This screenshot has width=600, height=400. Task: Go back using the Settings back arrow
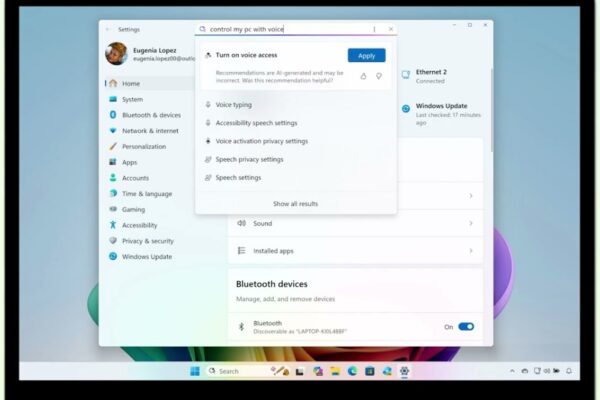coord(108,29)
